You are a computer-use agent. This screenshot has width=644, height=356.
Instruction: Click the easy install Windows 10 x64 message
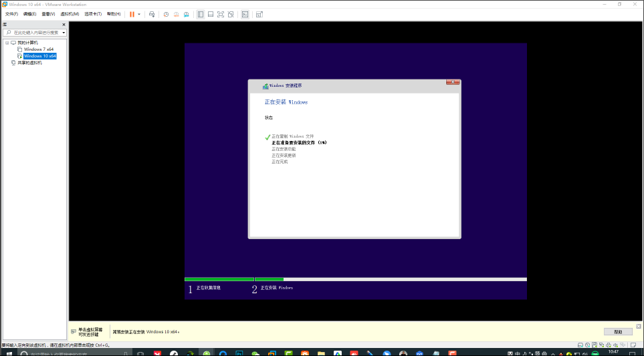(146, 332)
